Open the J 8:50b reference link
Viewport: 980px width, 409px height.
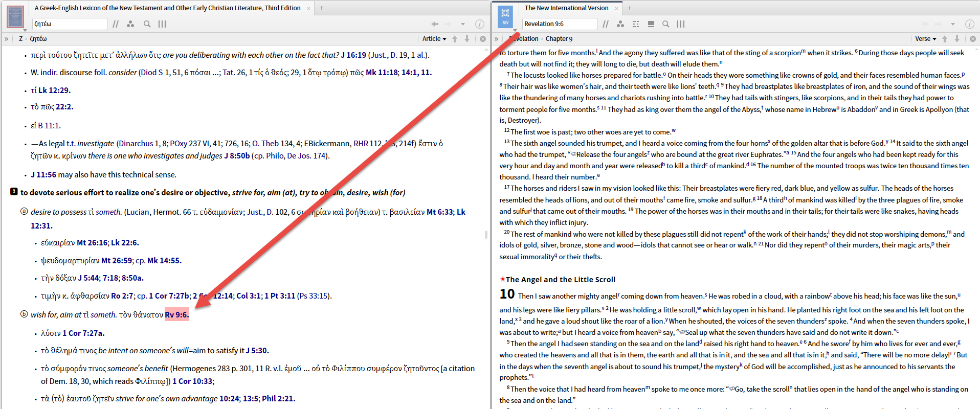click(x=237, y=156)
